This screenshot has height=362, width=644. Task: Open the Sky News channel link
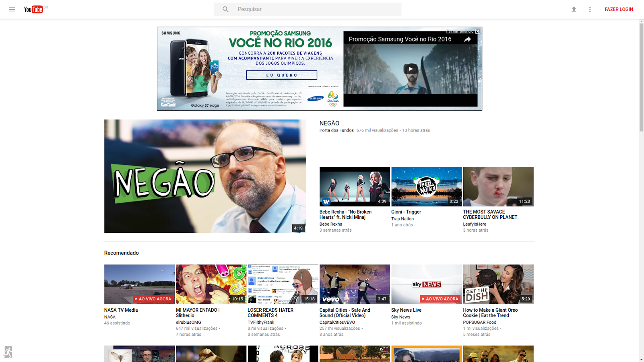(x=400, y=317)
